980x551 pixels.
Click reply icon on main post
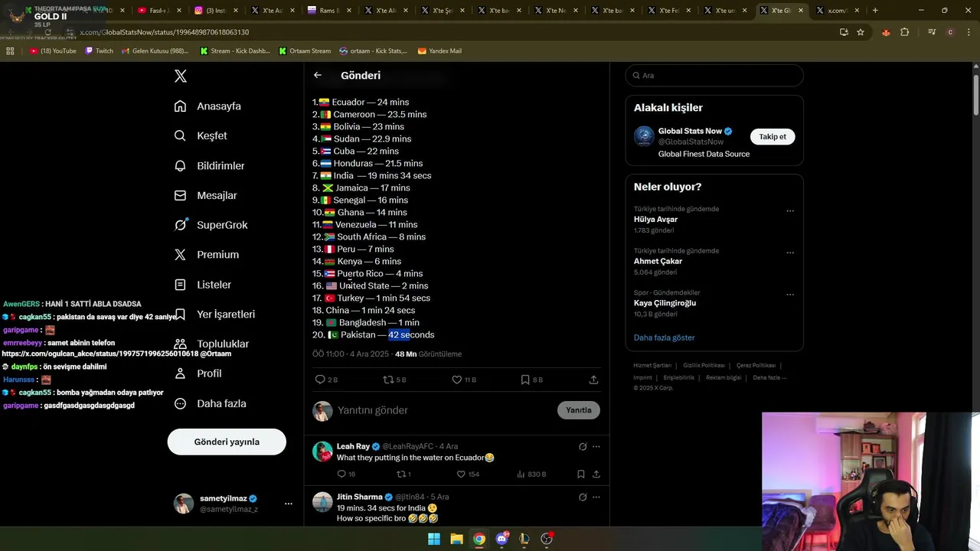(x=320, y=380)
